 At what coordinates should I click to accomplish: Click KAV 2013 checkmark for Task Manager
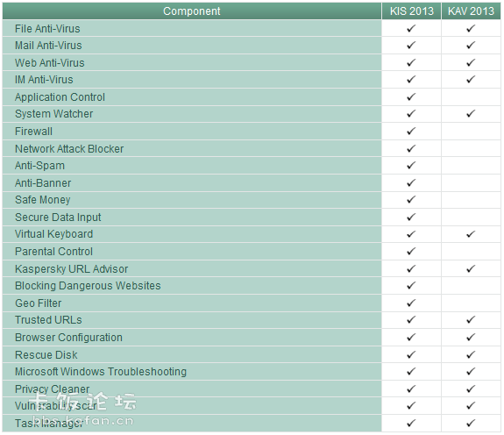(471, 423)
